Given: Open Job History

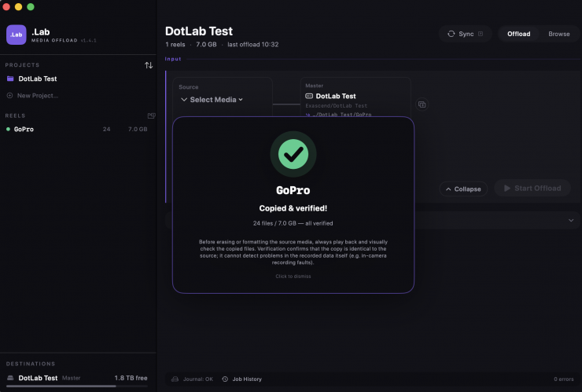Looking at the screenshot, I should pyautogui.click(x=242, y=379).
